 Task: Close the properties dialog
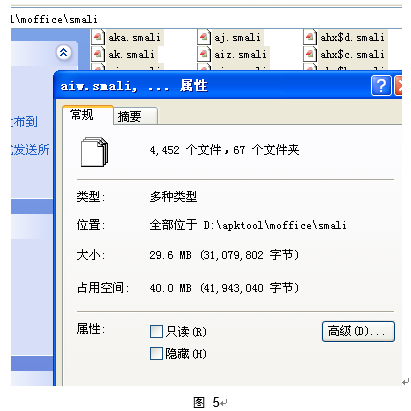click(x=398, y=86)
